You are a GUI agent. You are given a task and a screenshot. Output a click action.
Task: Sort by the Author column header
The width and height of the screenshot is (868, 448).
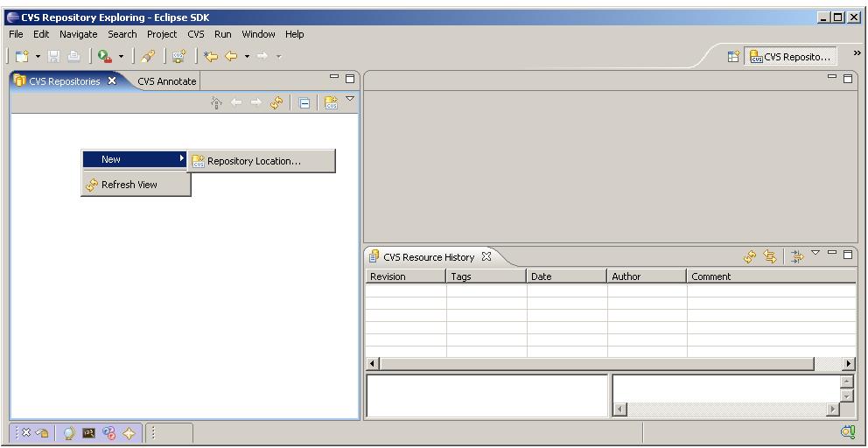tap(647, 276)
